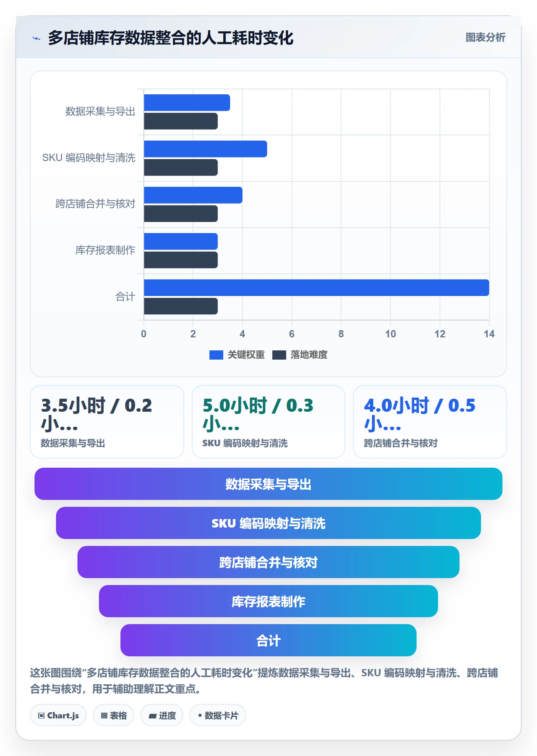
Task: Click the 库存报表制作 axis label
Action: [x=105, y=250]
